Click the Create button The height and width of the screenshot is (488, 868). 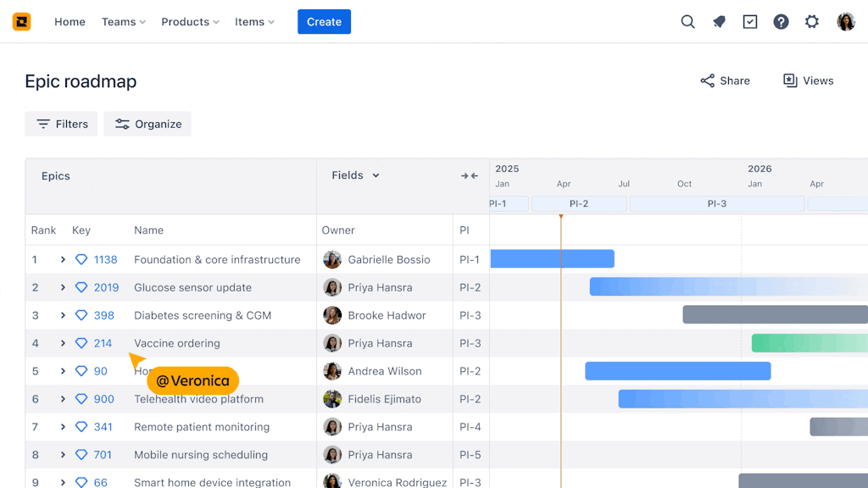[324, 21]
